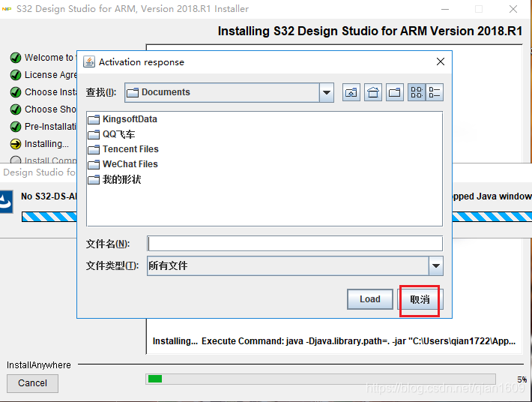
Task: Click the Up One Level folder icon
Action: (x=351, y=92)
